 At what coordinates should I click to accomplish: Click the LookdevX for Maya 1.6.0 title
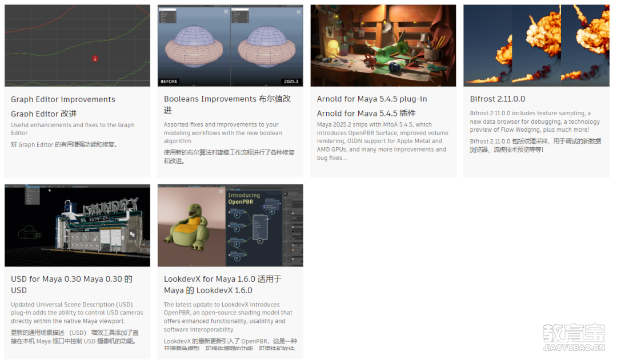223,285
